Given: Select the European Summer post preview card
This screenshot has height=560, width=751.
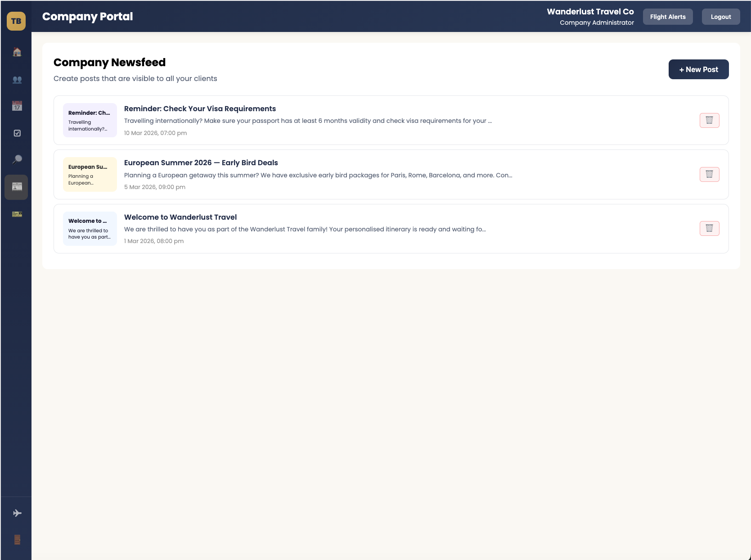Looking at the screenshot, I should click(90, 175).
